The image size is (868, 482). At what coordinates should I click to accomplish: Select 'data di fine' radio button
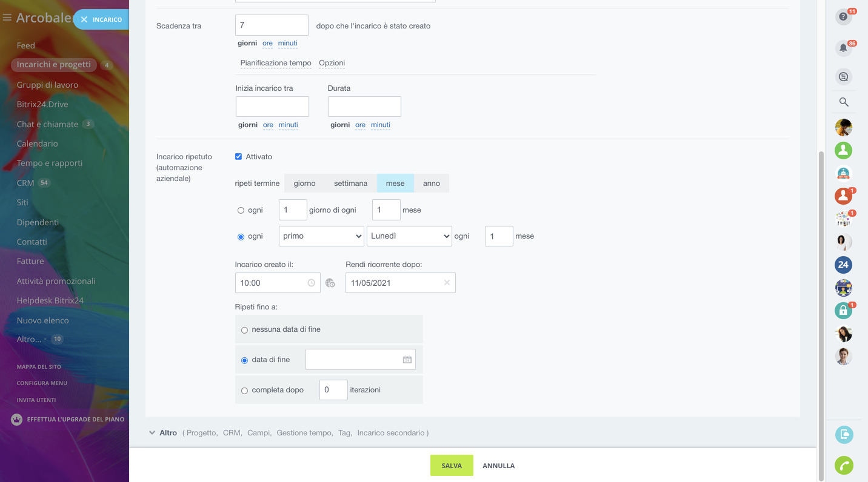[x=244, y=360]
